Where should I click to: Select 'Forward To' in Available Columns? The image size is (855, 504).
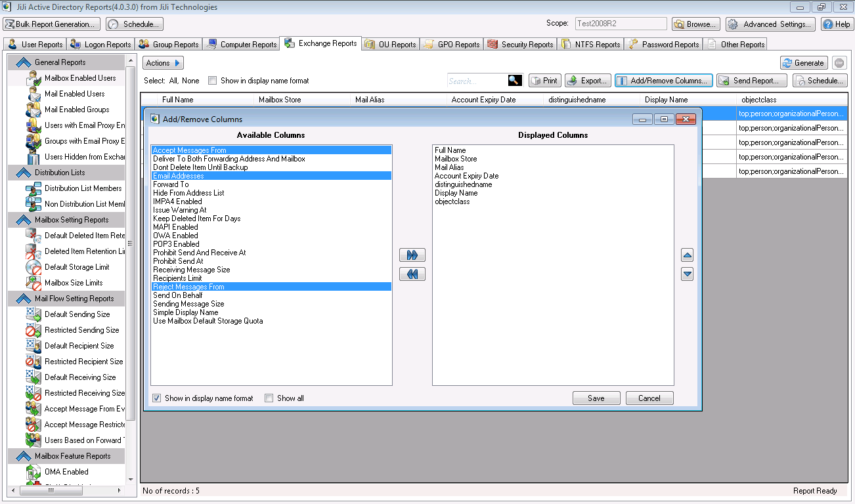[x=271, y=184]
